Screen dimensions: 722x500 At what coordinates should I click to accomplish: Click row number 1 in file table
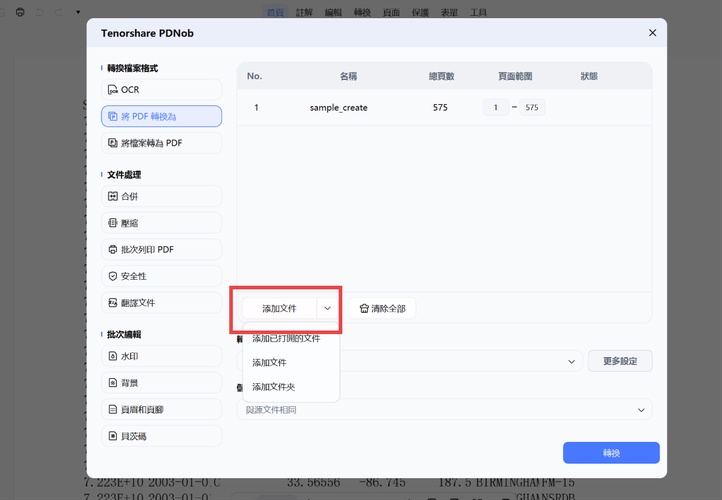click(256, 107)
